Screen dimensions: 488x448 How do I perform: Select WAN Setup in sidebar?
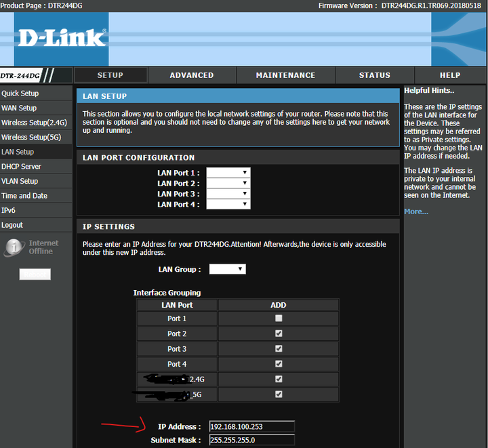(36, 108)
